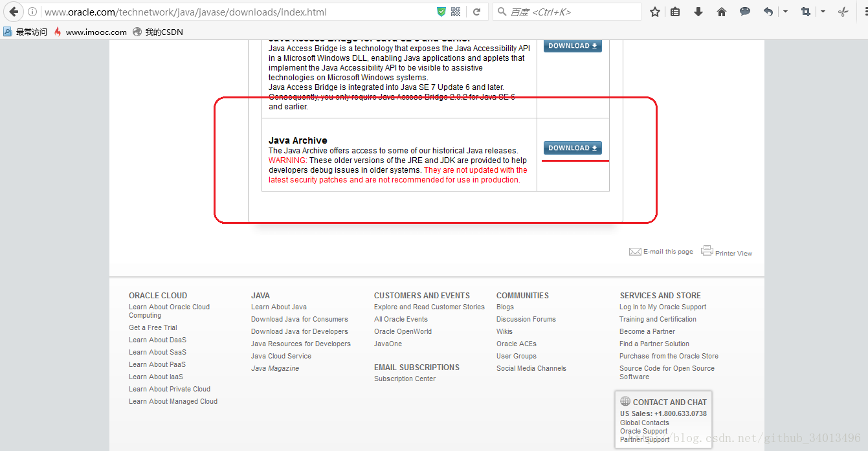868x451 pixels.
Task: Click All Oracle Events link
Action: 401,320
